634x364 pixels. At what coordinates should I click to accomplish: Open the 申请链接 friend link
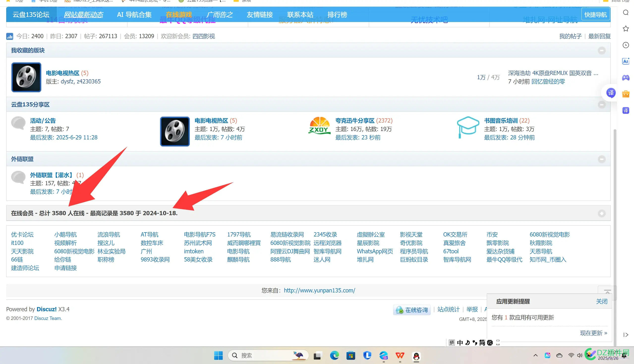tap(65, 268)
